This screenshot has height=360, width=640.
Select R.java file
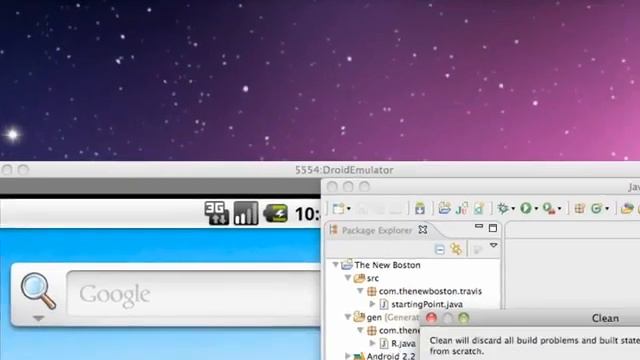coord(403,343)
